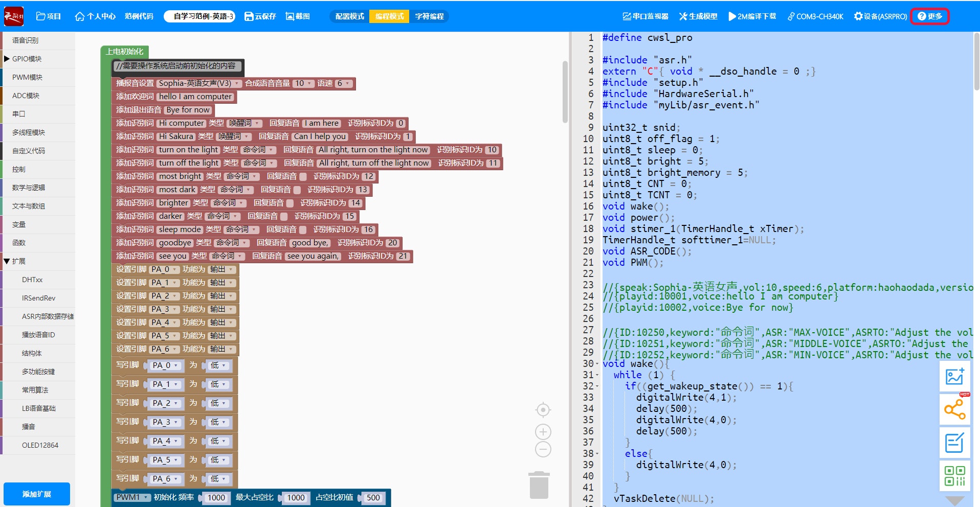Click the code editor vertical scrollbar
Image resolution: width=980 pixels, height=507 pixels.
976,62
